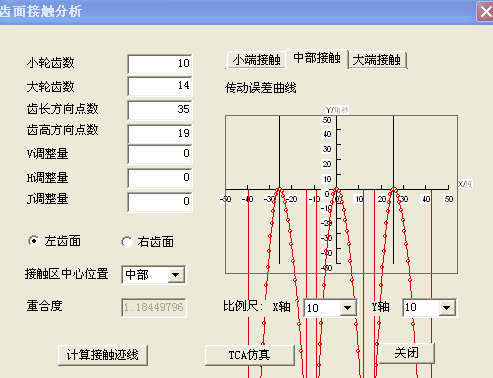Click the 重合度 value 1.18449796
This screenshot has height=378, width=493.
[x=154, y=307]
